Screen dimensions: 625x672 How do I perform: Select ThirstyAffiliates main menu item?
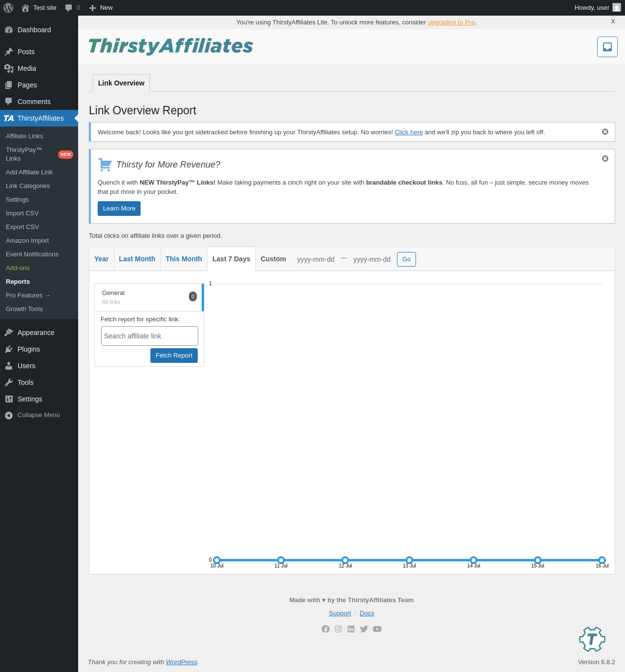39,118
